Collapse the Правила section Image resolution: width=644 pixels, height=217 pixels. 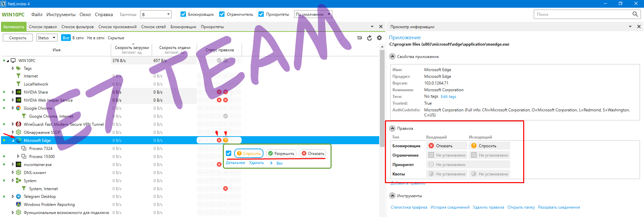392,128
